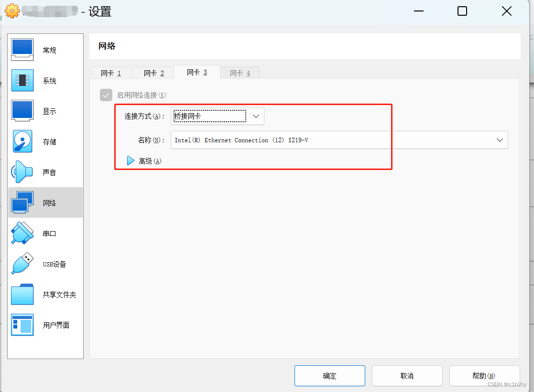The image size is (534, 392).
Task: Close the settings dialog window
Action: [506, 11]
